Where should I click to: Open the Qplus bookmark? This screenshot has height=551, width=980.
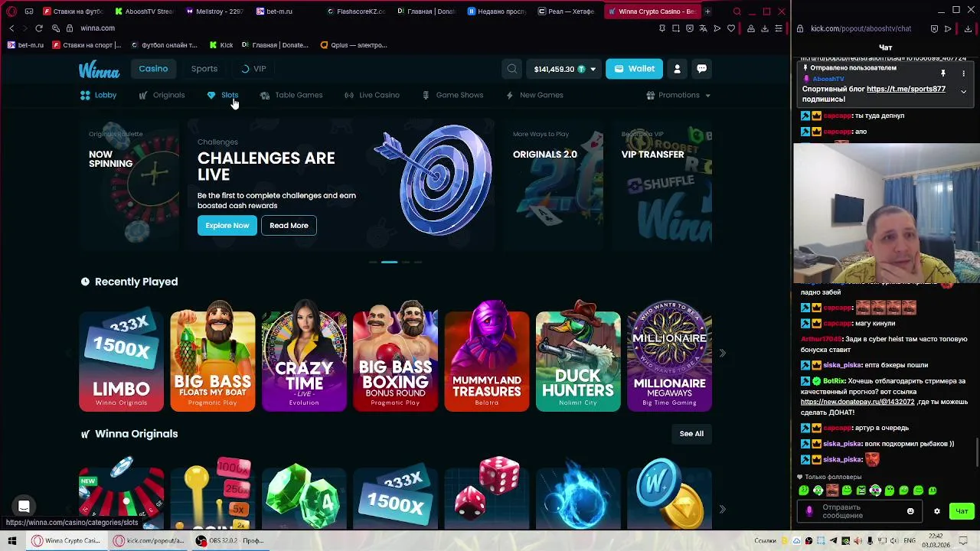(354, 45)
